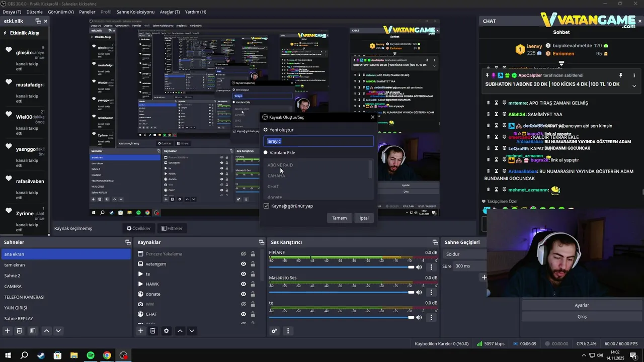Open Spotify from the taskbar
Viewport: 644px width, 362px height.
(x=91, y=355)
